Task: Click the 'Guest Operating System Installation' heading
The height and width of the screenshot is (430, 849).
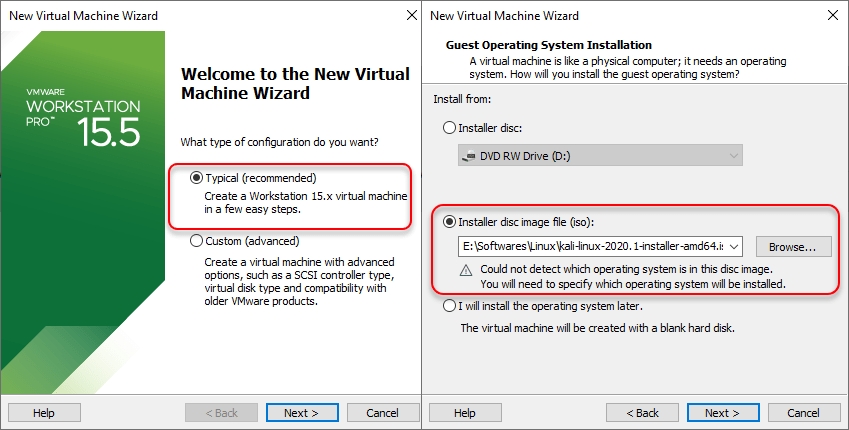Action: [x=548, y=45]
